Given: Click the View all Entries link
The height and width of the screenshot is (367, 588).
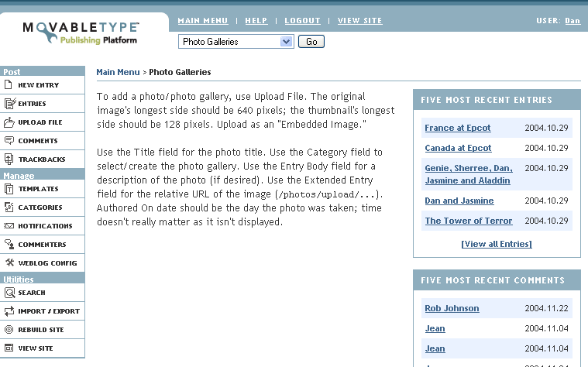Looking at the screenshot, I should (x=497, y=244).
